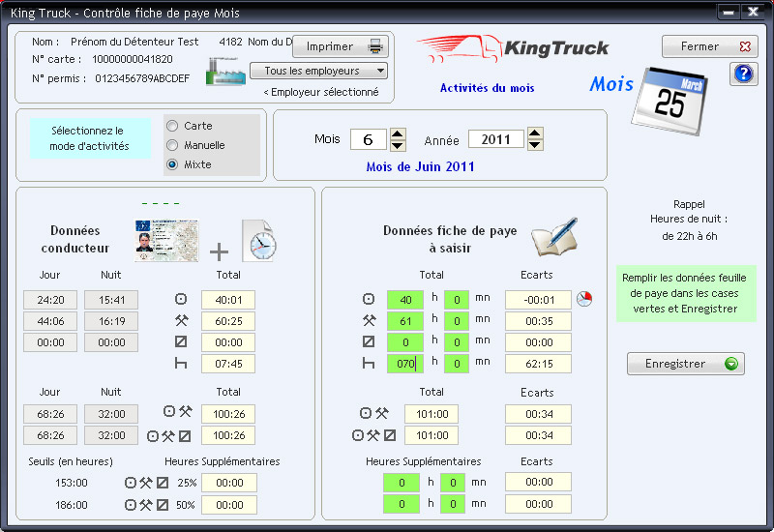The image size is (774, 532).
Task: Decrease the Année value with down arrow
Action: pyautogui.click(x=535, y=145)
